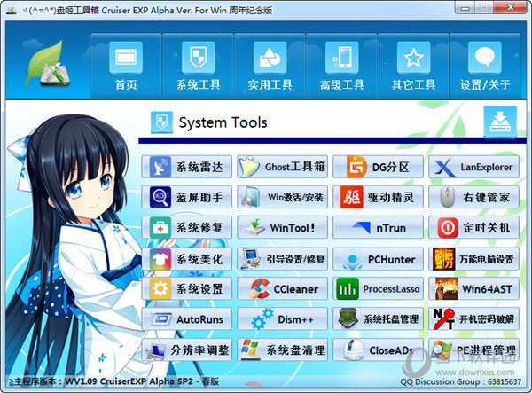Launch 系统修复 tool
Image resolution: width=532 pixels, height=393 pixels.
pyautogui.click(x=186, y=227)
